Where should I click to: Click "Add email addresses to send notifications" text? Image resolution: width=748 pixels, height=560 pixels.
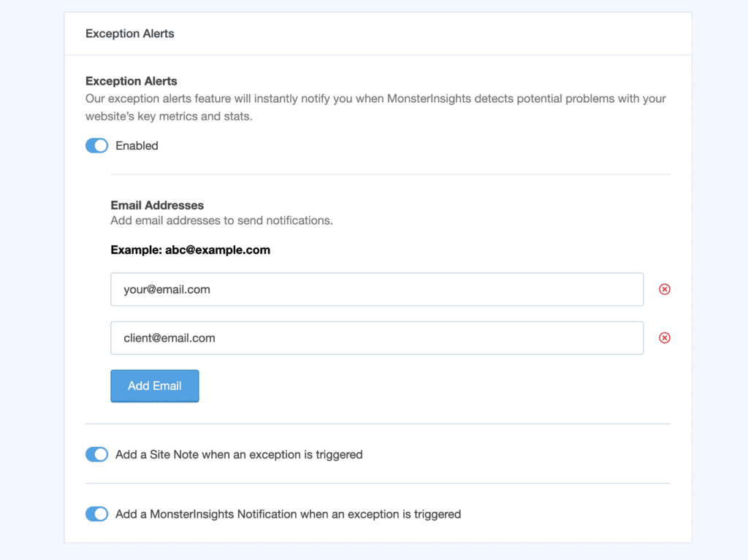tap(221, 220)
